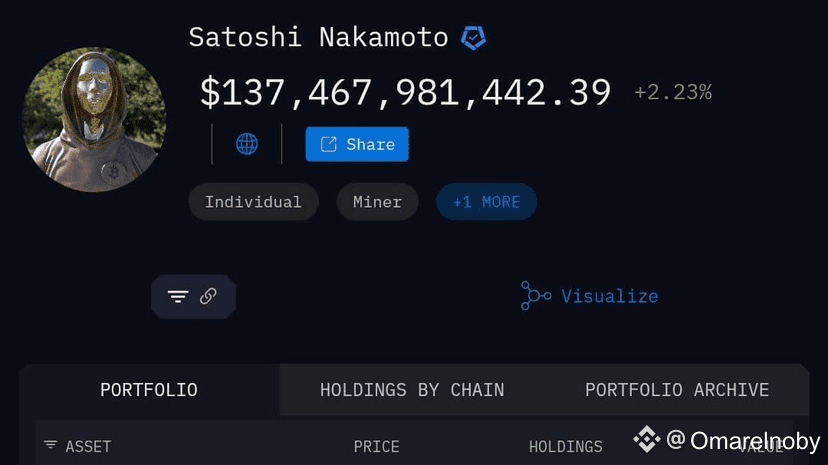The height and width of the screenshot is (465, 828).
Task: Sort by the PRICE column header
Action: [x=376, y=446]
